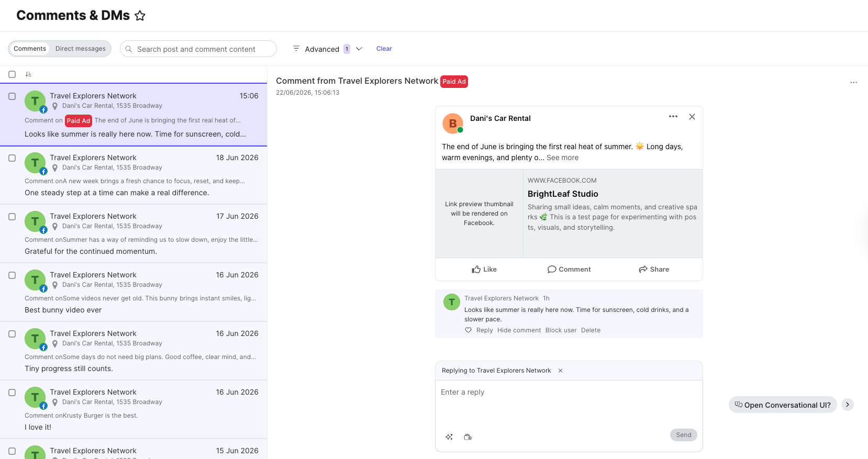The height and width of the screenshot is (459, 868).
Task: Click the Advanced filter lines icon
Action: pyautogui.click(x=296, y=49)
